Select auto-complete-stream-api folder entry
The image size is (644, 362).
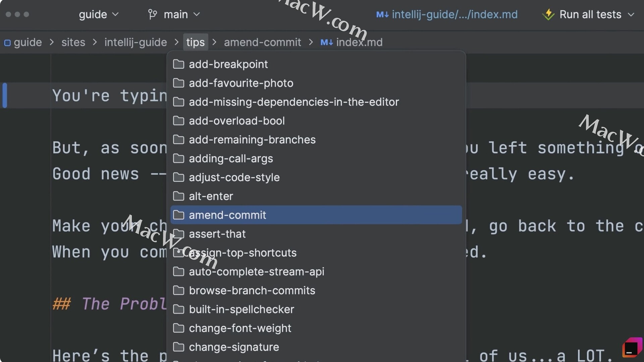point(316,271)
